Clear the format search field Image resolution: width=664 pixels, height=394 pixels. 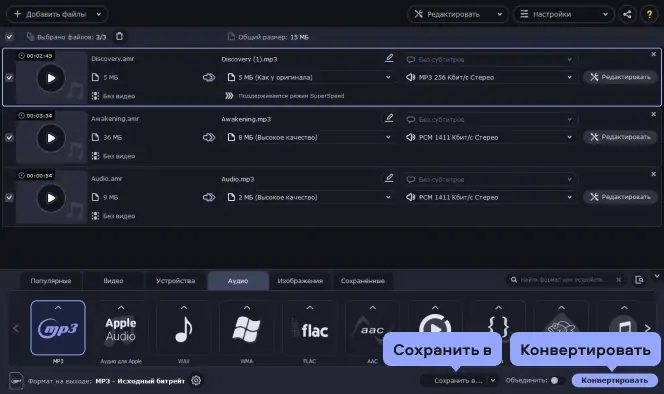click(x=619, y=280)
